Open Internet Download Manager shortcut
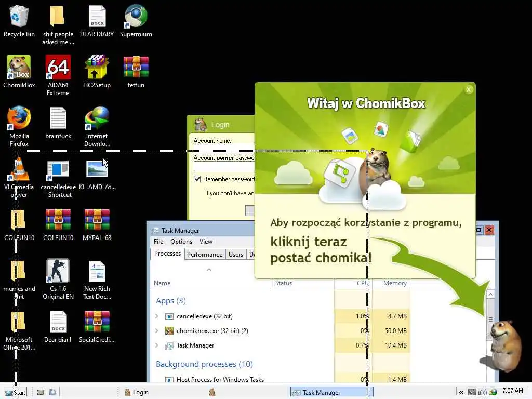The height and width of the screenshot is (399, 532). (97, 126)
